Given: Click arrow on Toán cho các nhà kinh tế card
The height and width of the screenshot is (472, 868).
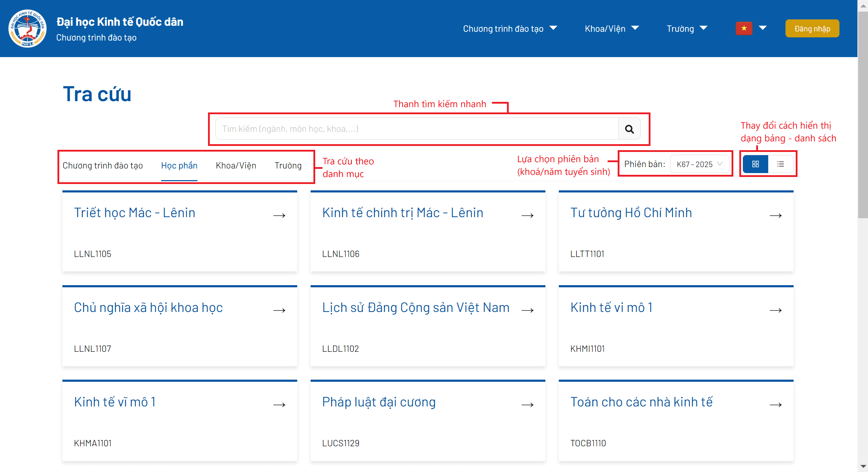Looking at the screenshot, I should [776, 405].
